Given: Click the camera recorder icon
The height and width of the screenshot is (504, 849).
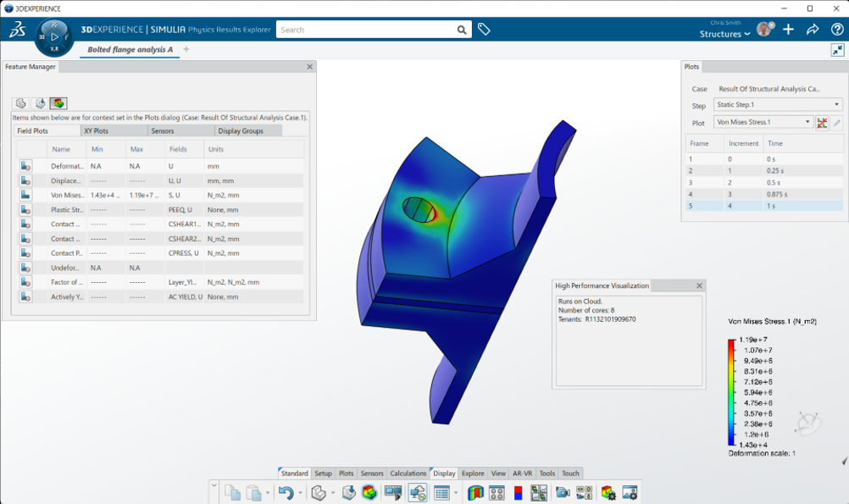Looking at the screenshot, I should [x=563, y=493].
